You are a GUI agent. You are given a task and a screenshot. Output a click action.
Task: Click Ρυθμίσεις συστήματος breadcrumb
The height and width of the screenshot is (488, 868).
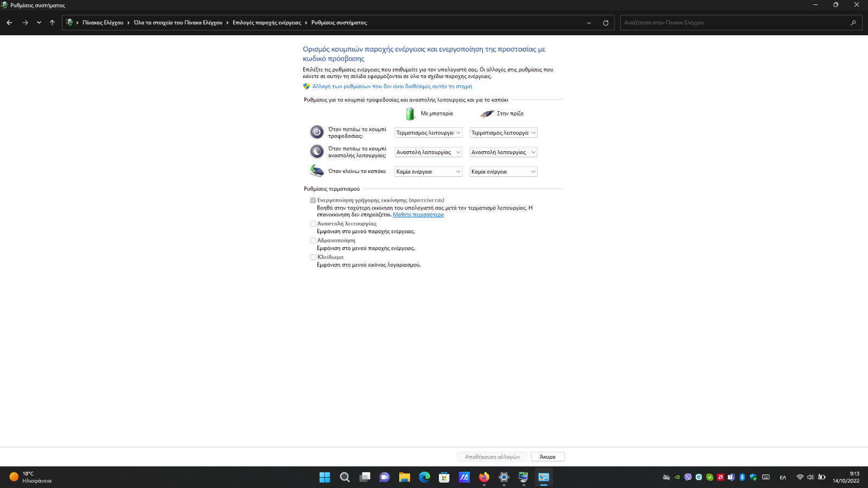click(x=339, y=23)
